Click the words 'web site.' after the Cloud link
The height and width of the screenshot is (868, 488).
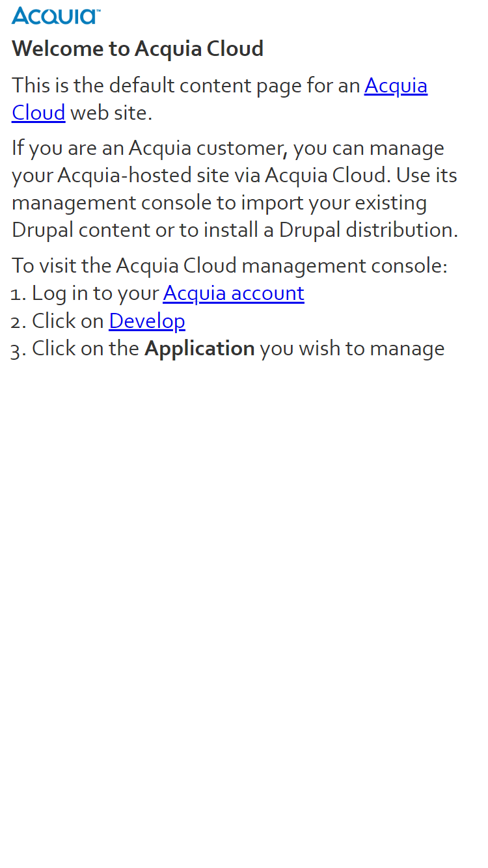pos(111,113)
